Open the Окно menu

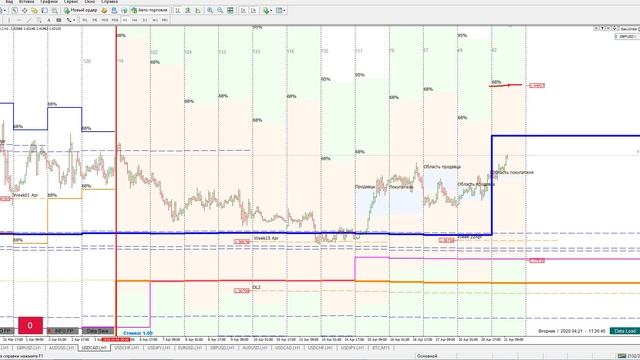tap(89, 2)
